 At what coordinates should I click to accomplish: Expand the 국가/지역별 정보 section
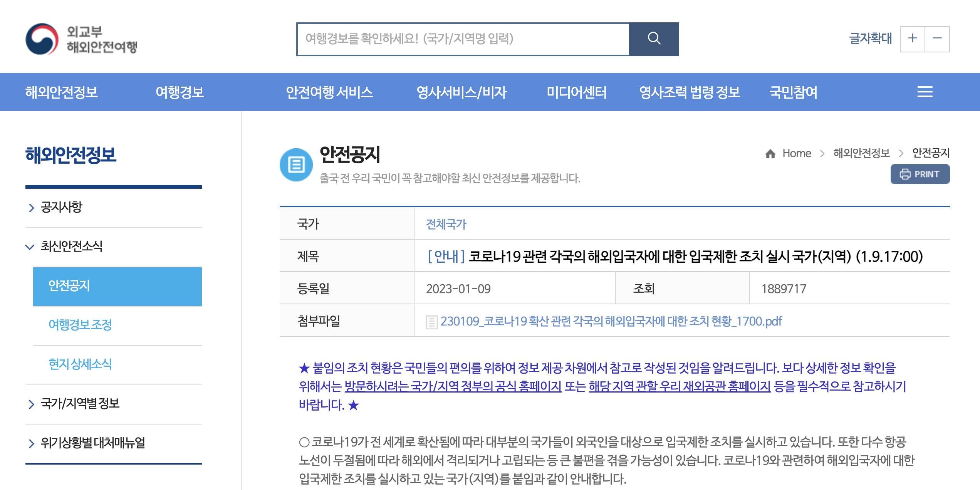pos(80,403)
